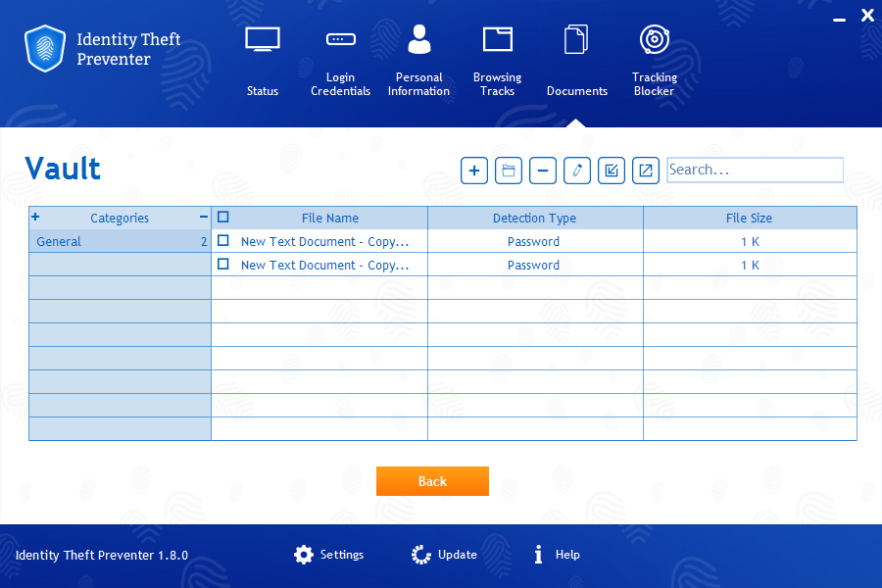This screenshot has height=588, width=882.
Task: Open Help from the bottom bar
Action: pos(556,554)
